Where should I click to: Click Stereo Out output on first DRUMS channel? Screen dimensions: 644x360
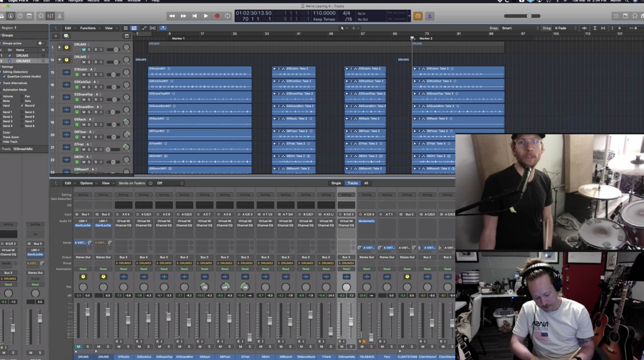pyautogui.click(x=83, y=257)
